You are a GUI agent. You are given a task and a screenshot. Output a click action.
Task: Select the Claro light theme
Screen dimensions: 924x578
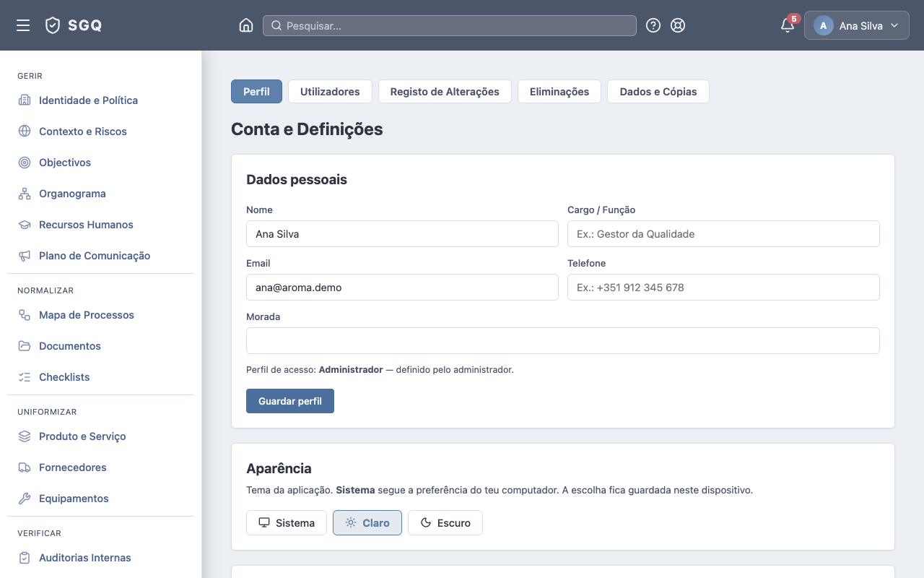[x=367, y=523]
